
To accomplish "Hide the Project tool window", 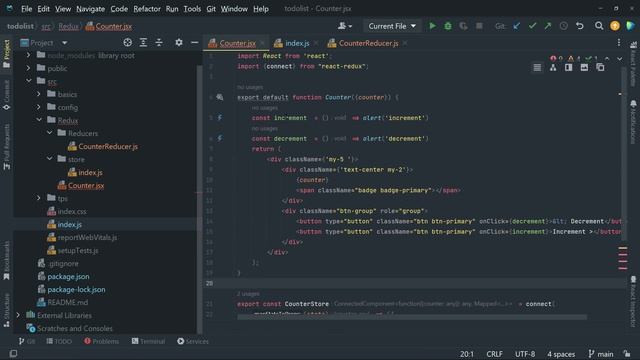I will click(x=195, y=42).
